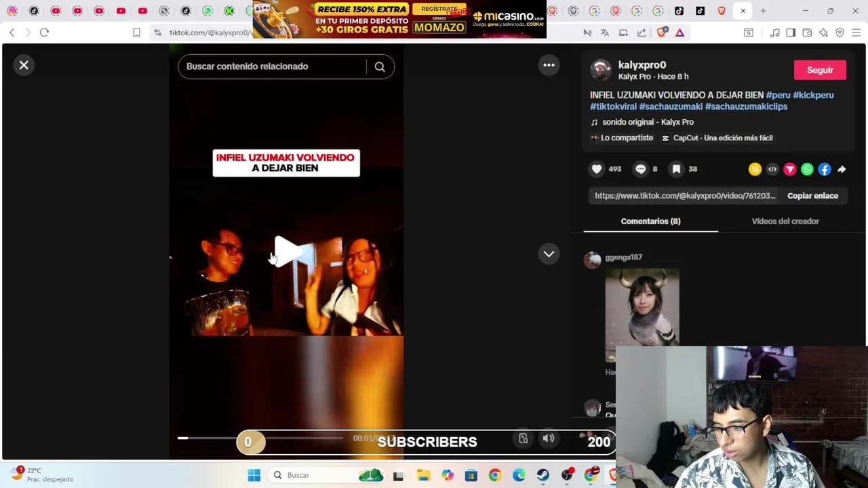Open browser hamburger menu
Image resolution: width=868 pixels, height=488 pixels.
(x=856, y=33)
